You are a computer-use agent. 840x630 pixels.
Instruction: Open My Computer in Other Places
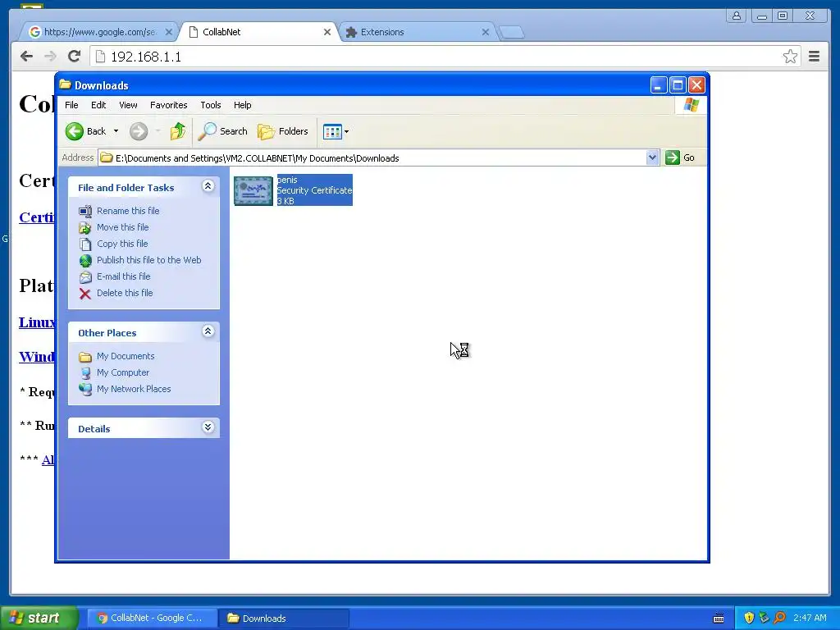123,373
